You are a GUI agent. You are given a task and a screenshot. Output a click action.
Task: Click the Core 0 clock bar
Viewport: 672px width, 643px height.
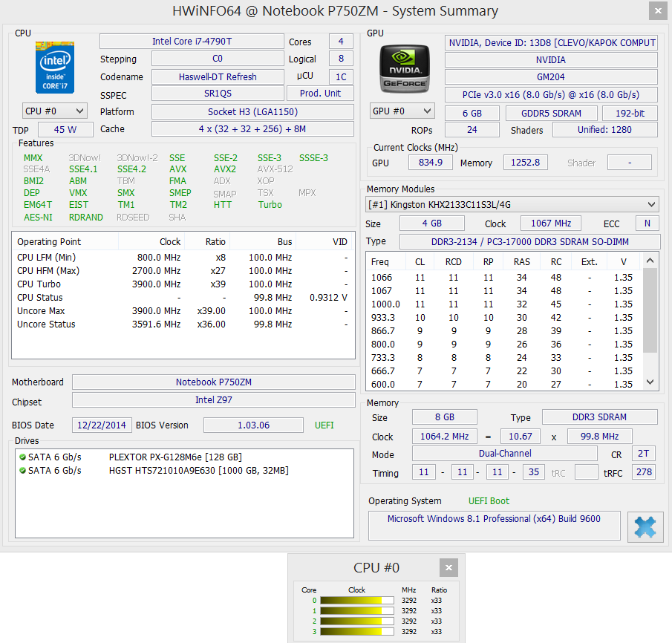coord(357,601)
